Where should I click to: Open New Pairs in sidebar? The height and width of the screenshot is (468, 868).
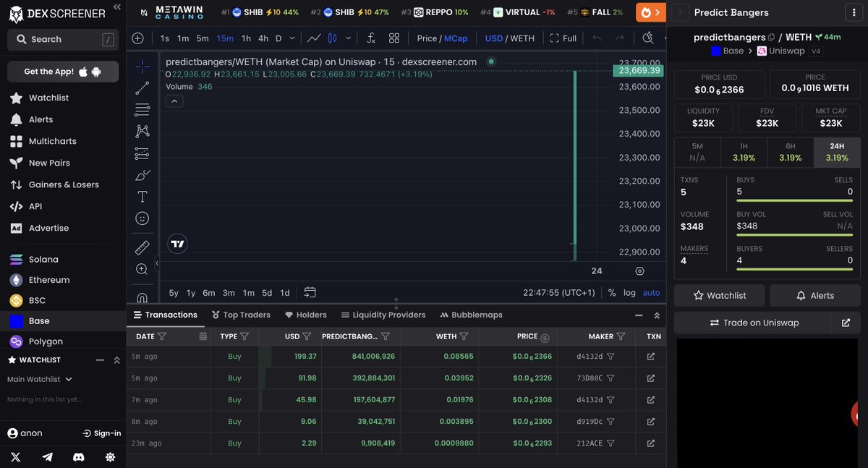(x=49, y=163)
